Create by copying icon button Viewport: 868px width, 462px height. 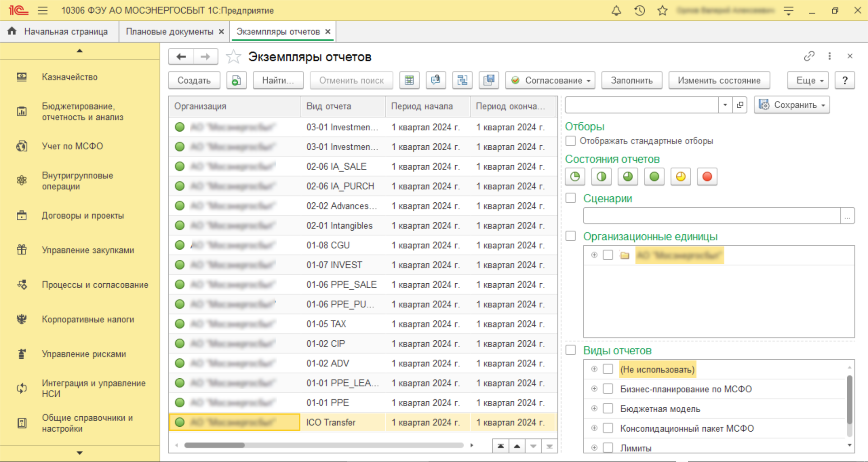[x=236, y=81]
